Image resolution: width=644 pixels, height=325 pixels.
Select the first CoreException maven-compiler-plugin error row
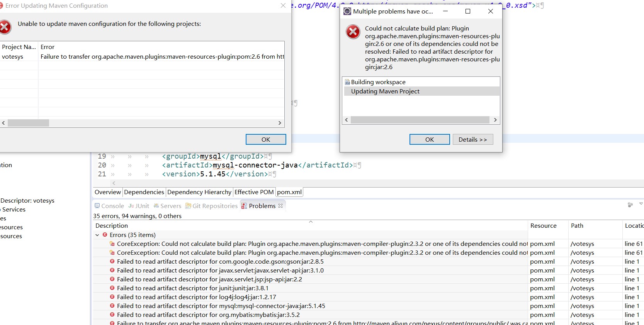(369, 244)
